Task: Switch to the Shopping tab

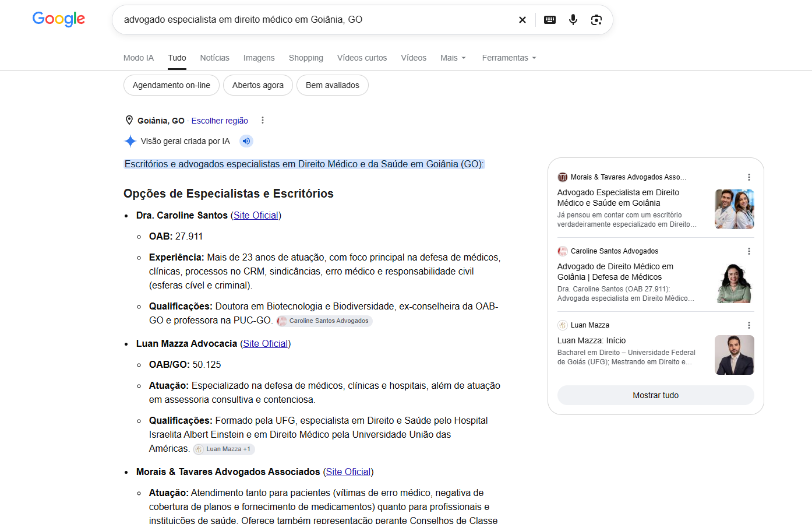Action: [x=306, y=58]
